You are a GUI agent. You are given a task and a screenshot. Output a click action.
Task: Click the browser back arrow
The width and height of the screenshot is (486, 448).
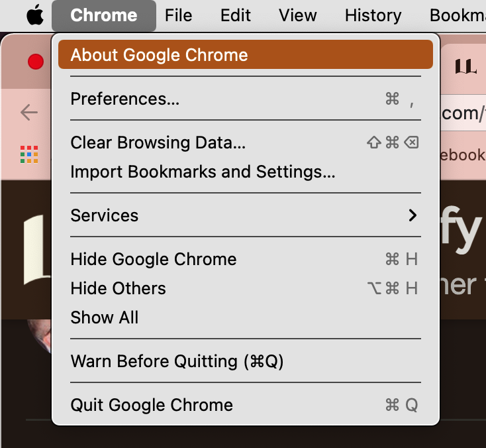(x=29, y=112)
